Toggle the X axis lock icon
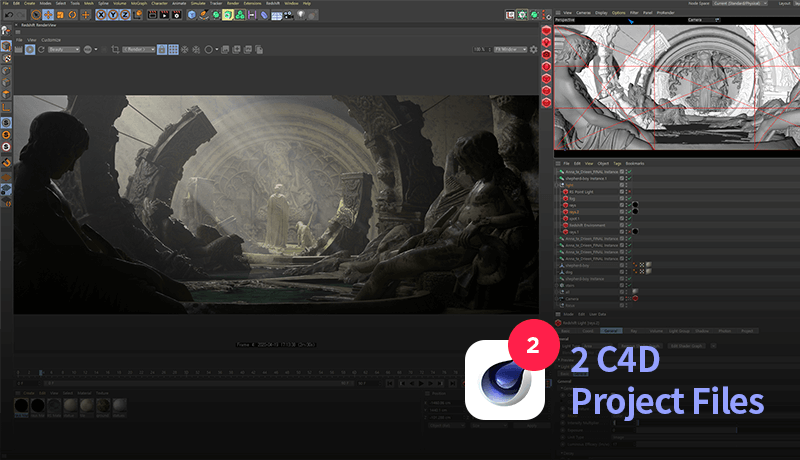800x460 pixels. 101,15
